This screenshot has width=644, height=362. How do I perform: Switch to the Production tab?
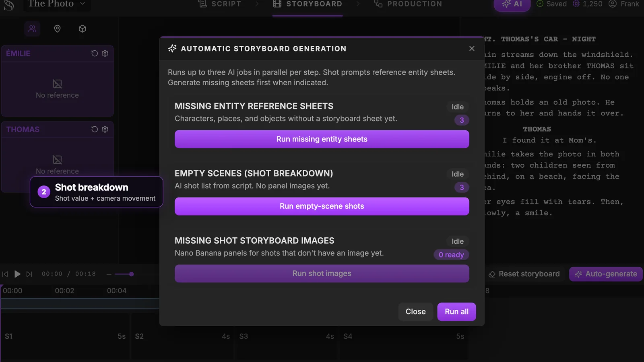click(x=408, y=4)
